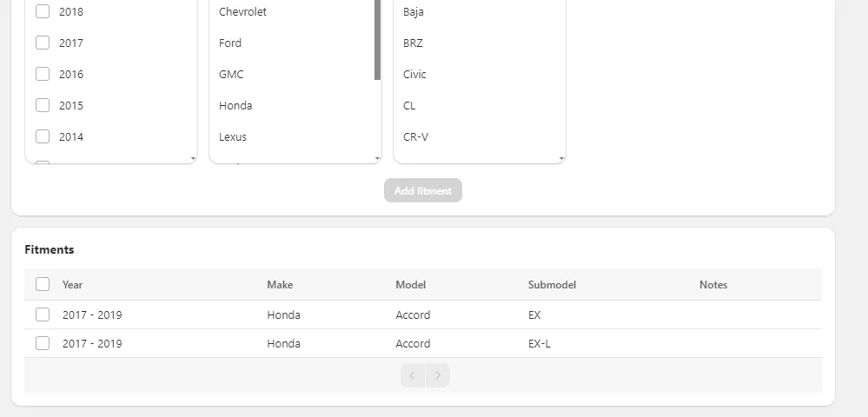Enable the 2016 year checkbox
This screenshot has width=868, height=417.
click(43, 74)
